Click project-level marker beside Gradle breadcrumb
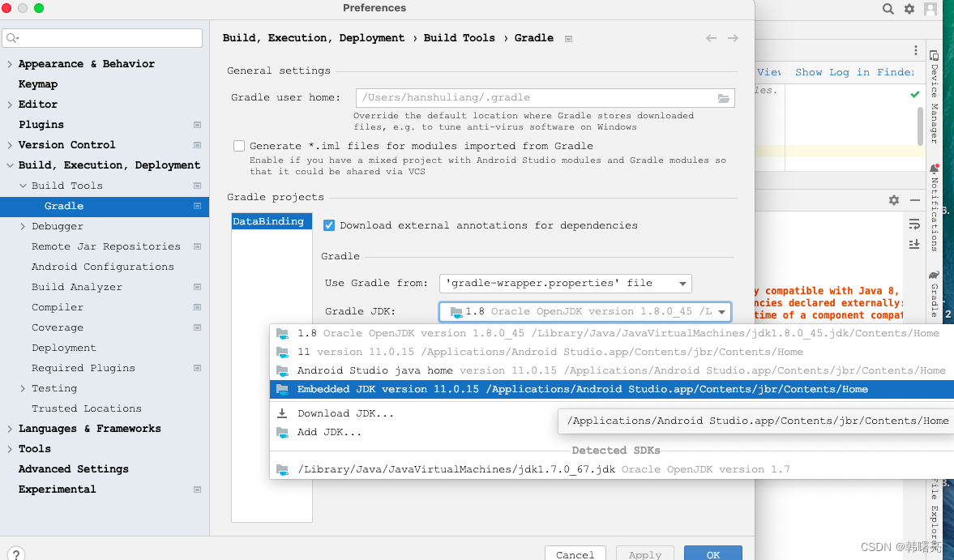954x560 pixels. pos(568,39)
